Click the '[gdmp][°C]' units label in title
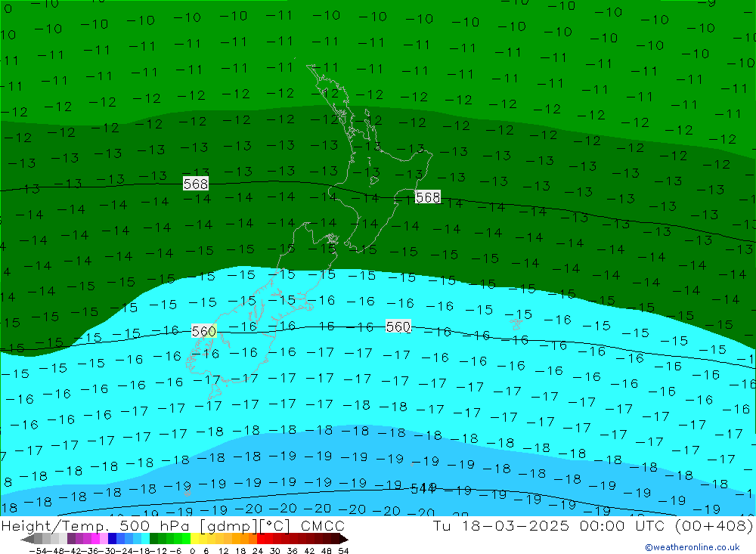This screenshot has width=756, height=554. point(246,525)
